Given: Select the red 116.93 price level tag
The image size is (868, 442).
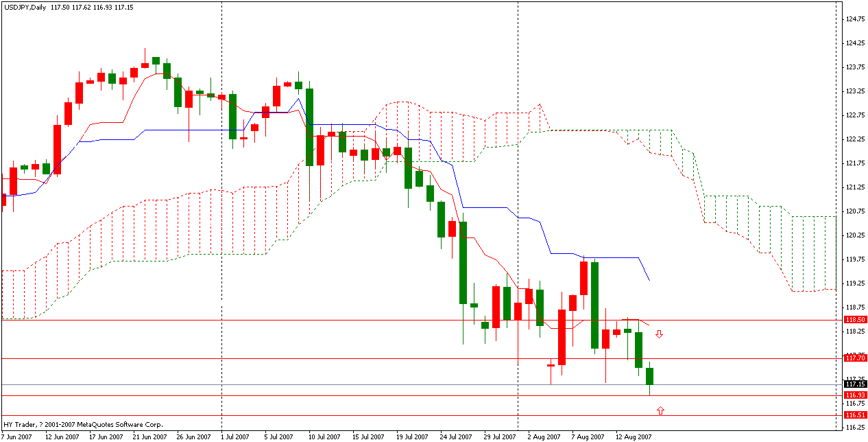Looking at the screenshot, I should (855, 395).
